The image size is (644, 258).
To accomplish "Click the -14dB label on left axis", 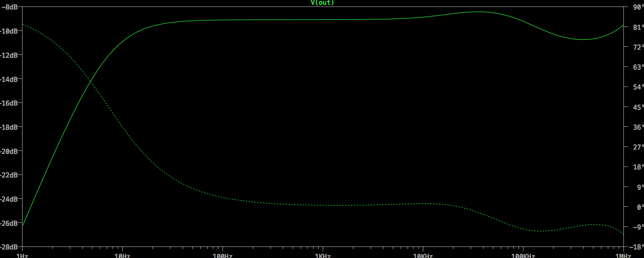I will (x=9, y=79).
